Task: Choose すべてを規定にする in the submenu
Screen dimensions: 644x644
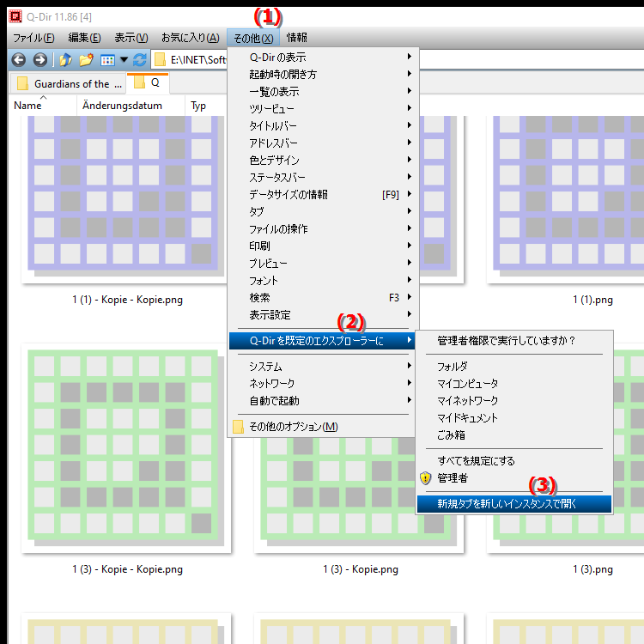Action: click(x=514, y=461)
